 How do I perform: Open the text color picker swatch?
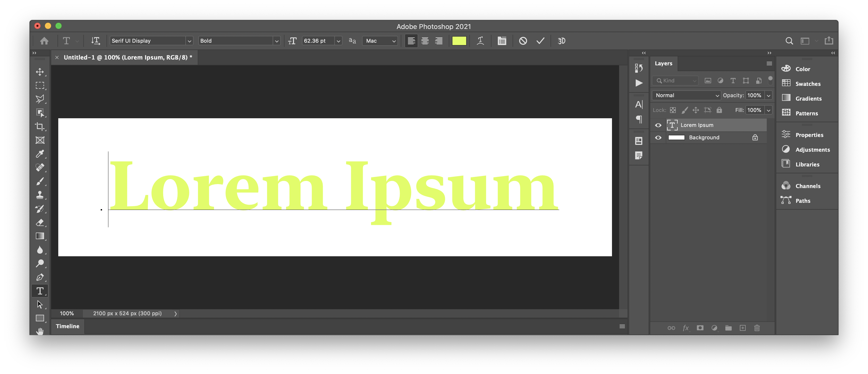click(459, 41)
